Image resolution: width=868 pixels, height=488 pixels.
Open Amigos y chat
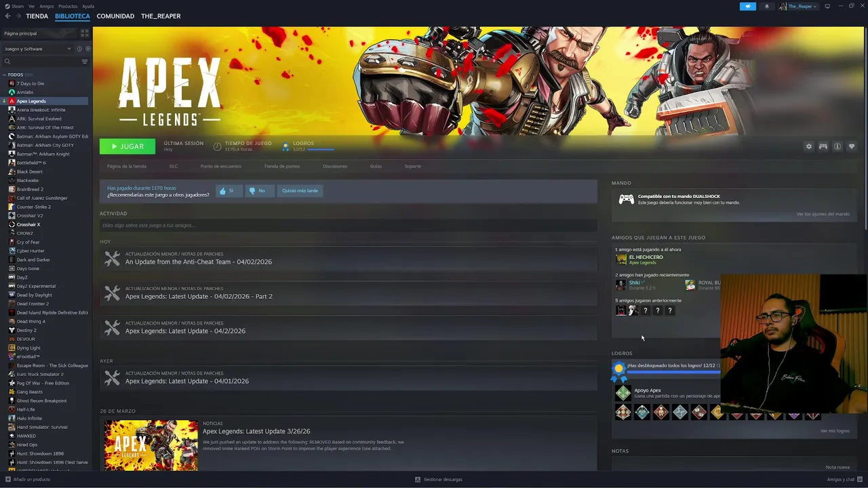point(844,480)
